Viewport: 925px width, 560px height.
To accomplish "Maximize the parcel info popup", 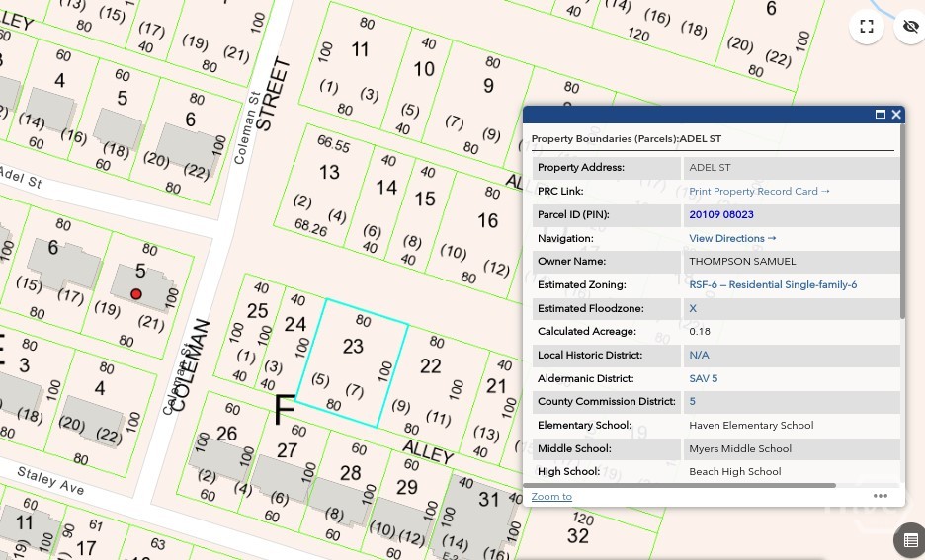I will [881, 115].
